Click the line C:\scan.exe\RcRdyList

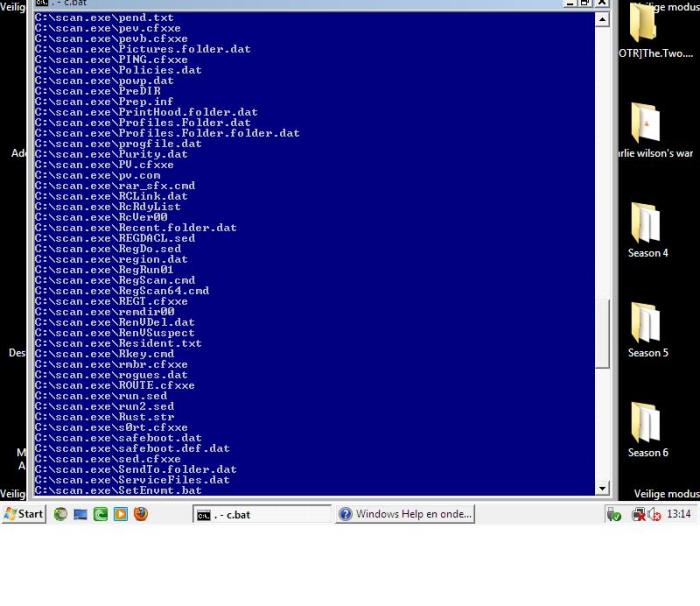coord(108,207)
